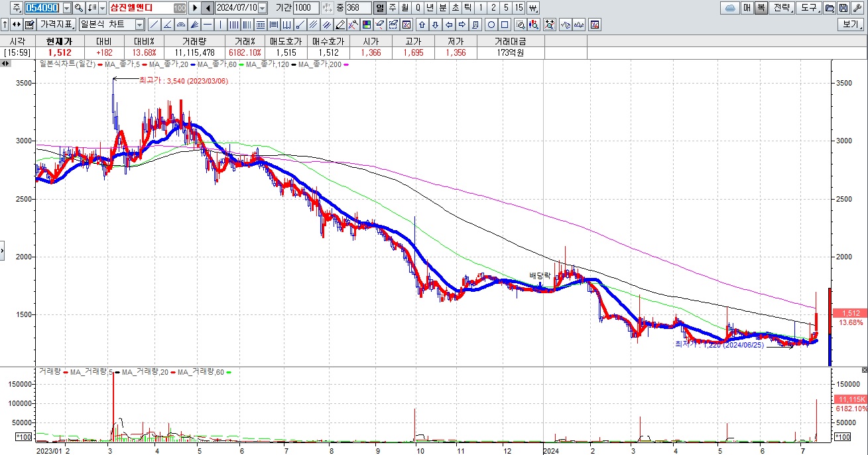Image resolution: width=868 pixels, height=455 pixels.
Task: Click the step back arrow button
Action: click(x=208, y=8)
